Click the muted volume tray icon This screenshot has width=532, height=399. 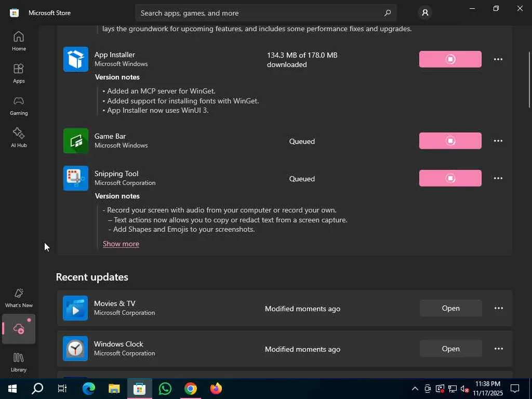tap(465, 389)
